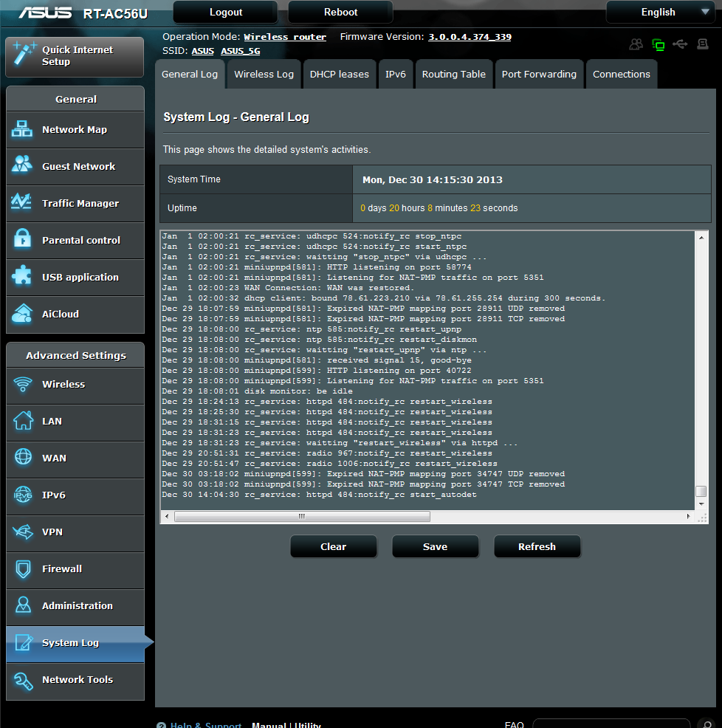Click the 'System Log - General Log' heading
The height and width of the screenshot is (728, 722).
[236, 117]
